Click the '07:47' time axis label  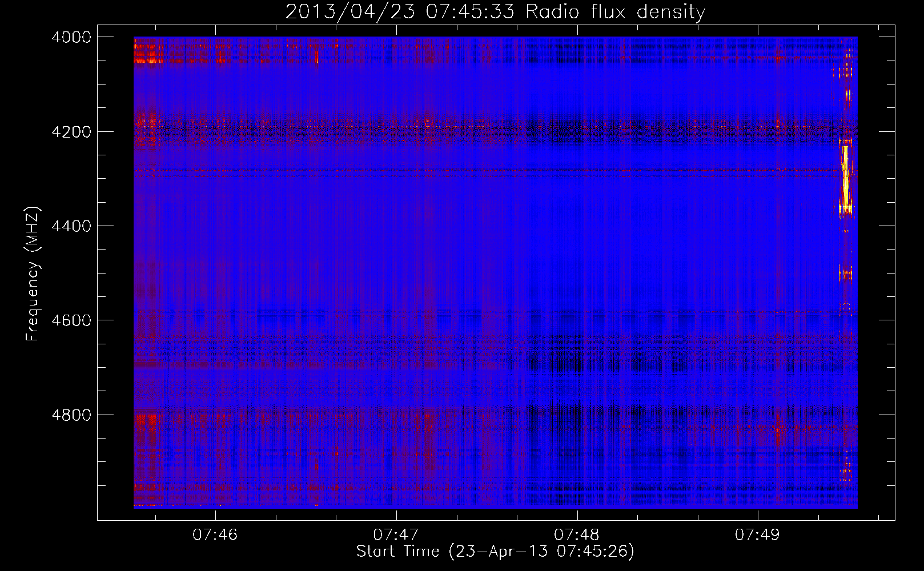(x=396, y=535)
